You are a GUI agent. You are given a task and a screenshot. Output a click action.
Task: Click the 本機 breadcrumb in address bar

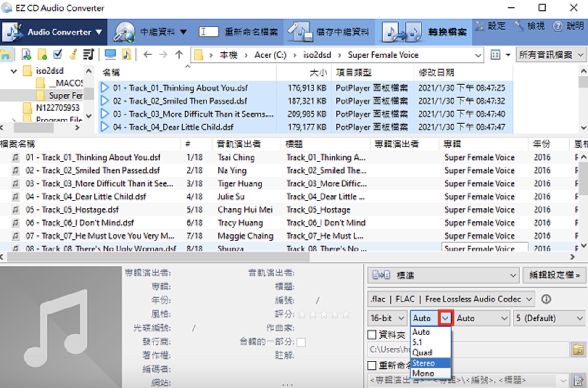pos(227,55)
